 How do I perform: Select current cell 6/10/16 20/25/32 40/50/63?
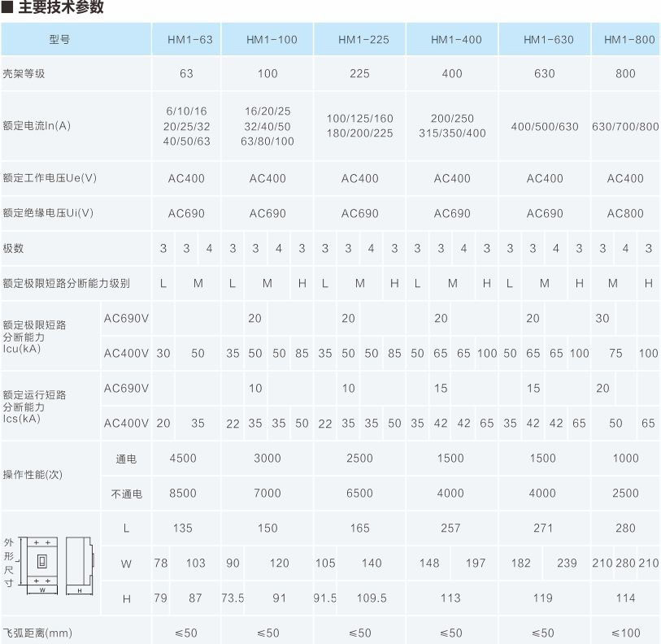click(x=186, y=126)
